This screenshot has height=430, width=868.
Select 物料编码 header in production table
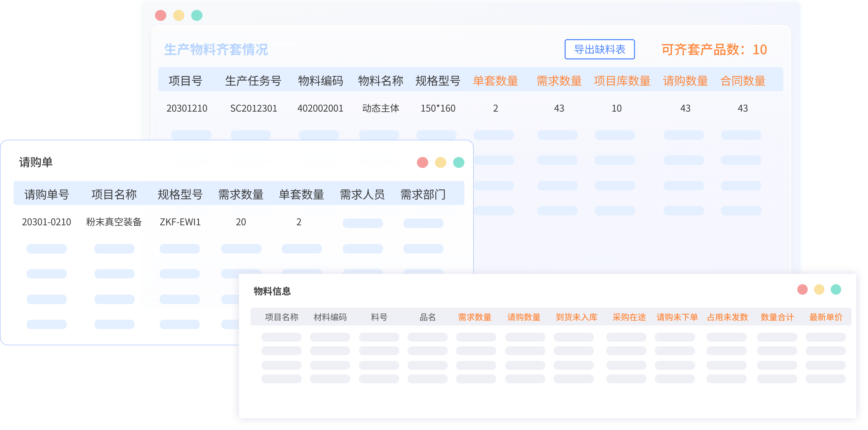321,81
